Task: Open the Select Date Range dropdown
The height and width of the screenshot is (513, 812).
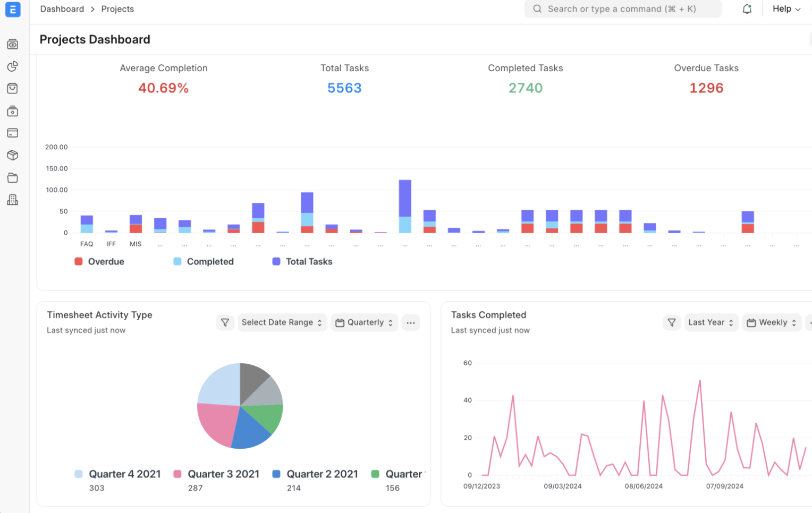Action: [282, 322]
